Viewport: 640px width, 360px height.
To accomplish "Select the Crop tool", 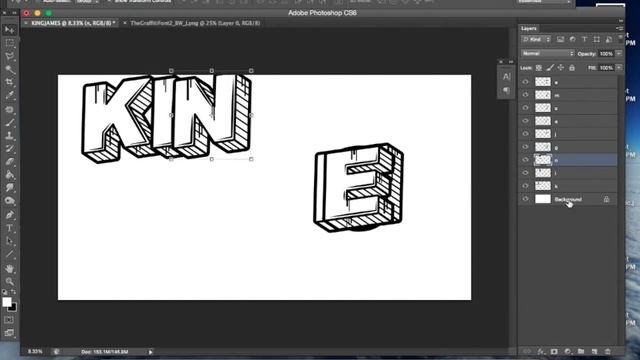I will click(9, 82).
